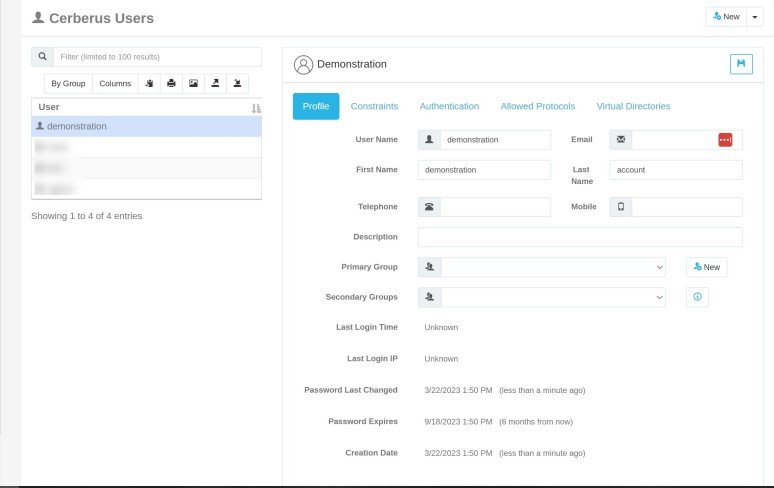Click the save user disk icon
The height and width of the screenshot is (488, 774).
coord(741,64)
